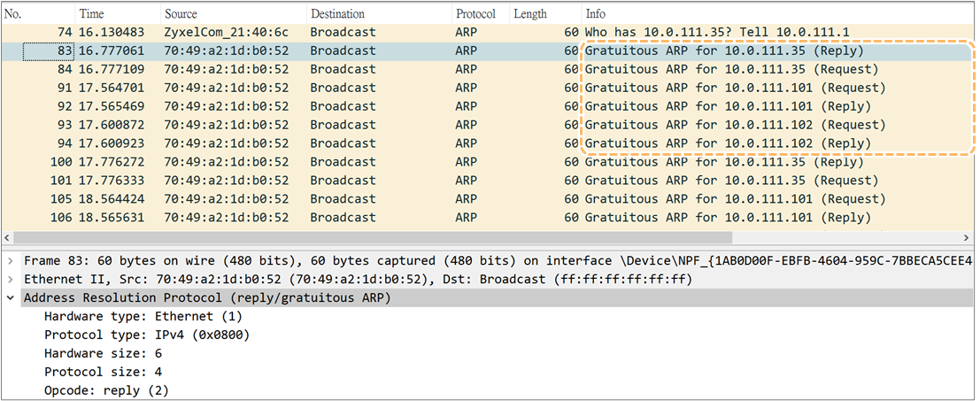Click the Frame 83 summary line text
Viewport: 980px width, 401px height.
[498, 260]
